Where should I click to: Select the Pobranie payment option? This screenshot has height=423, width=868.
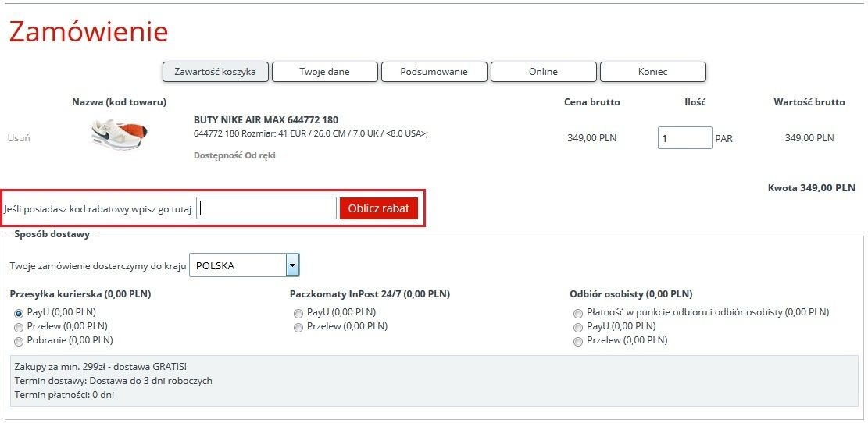[19, 342]
